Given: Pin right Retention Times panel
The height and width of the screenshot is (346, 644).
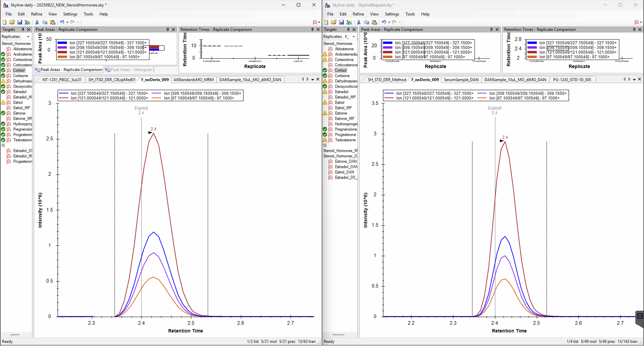Looking at the screenshot, I should pos(634,29).
